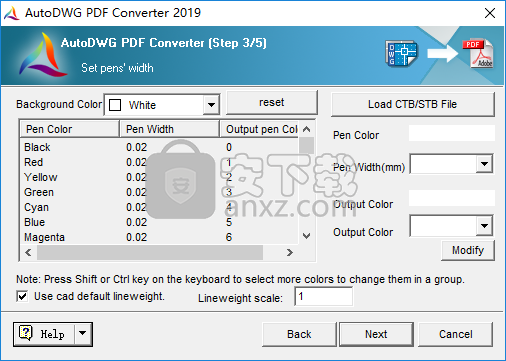506x361 pixels.
Task: Open the Help button dropdown arrow
Action: [x=83, y=334]
